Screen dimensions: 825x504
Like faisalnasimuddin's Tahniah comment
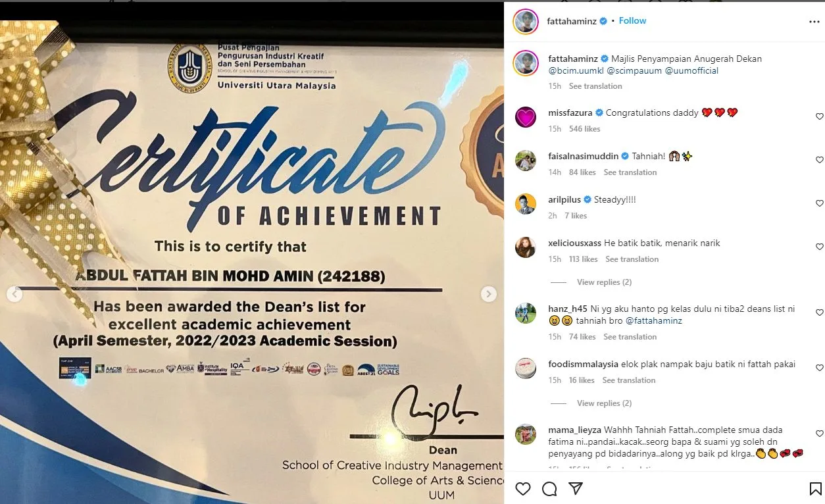(819, 160)
